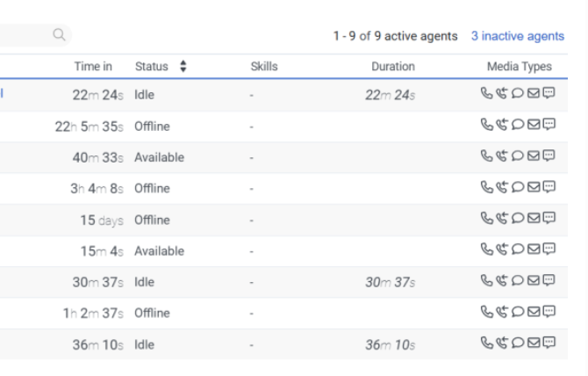Sort agents using Status column arrows
Screen dimensions: 588x376
pos(183,67)
